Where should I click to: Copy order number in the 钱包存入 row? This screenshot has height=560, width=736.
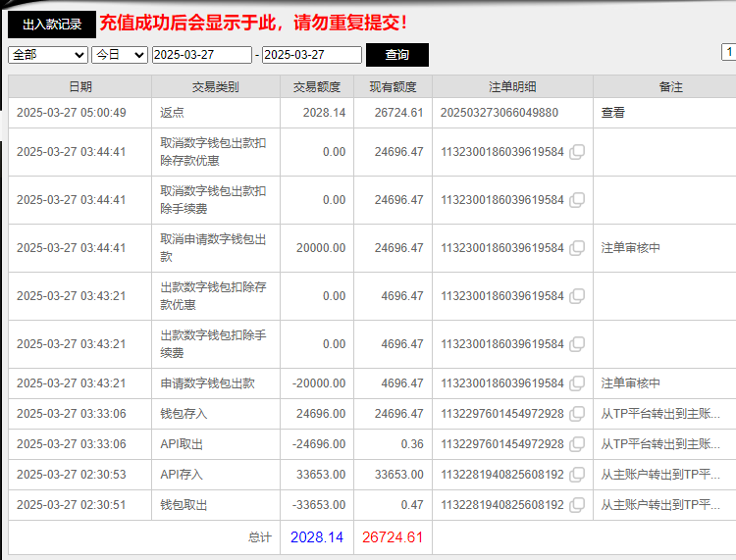577,414
